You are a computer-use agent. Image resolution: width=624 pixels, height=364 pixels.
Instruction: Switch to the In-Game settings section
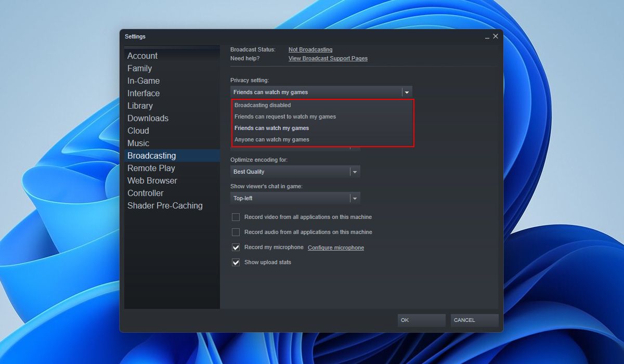coord(144,81)
